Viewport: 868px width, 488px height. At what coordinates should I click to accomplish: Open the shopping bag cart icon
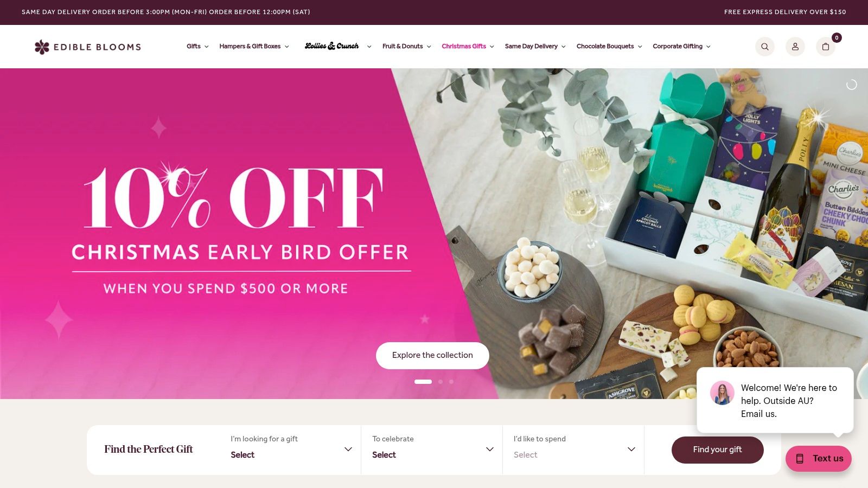[826, 47]
